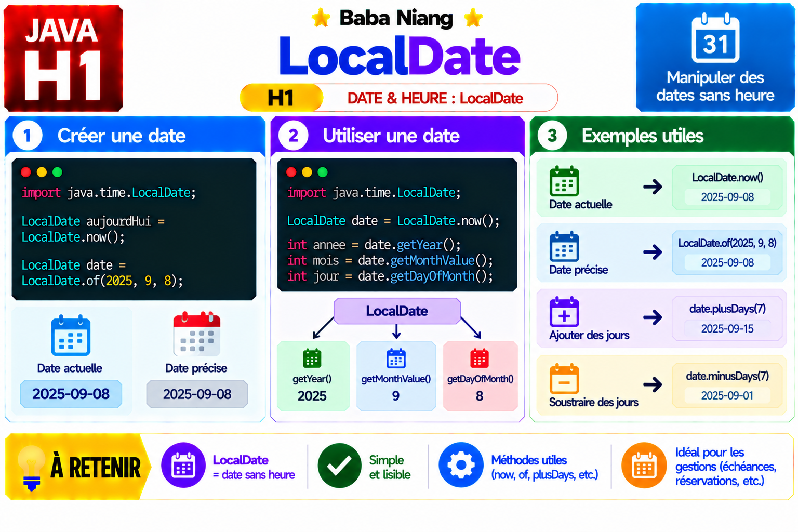Image resolution: width=798 pixels, height=532 pixels.
Task: Click the 2025-09-15 result value
Action: point(727,328)
